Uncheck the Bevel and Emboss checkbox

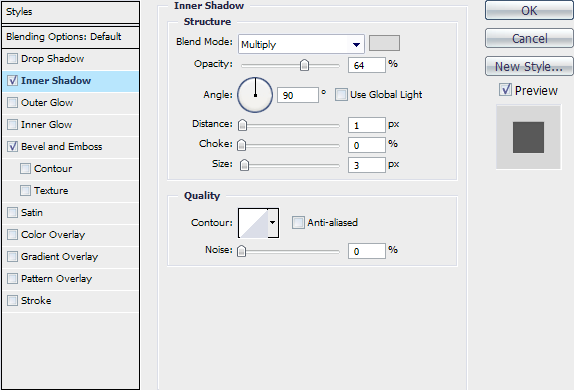pos(12,146)
